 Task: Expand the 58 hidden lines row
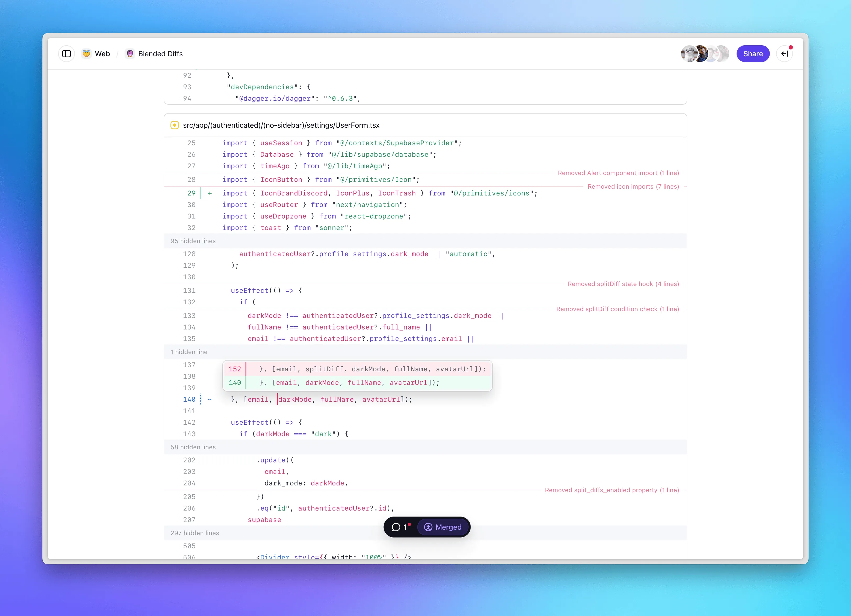425,447
